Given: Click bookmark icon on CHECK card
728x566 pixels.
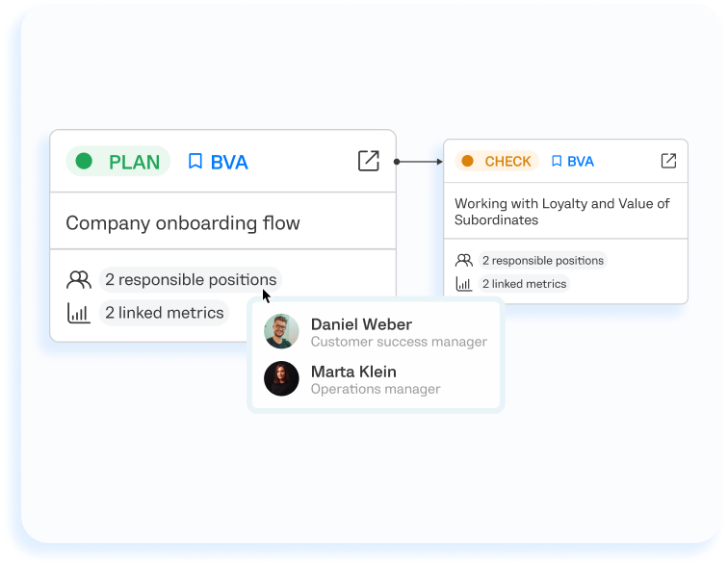Looking at the screenshot, I should 557,161.
